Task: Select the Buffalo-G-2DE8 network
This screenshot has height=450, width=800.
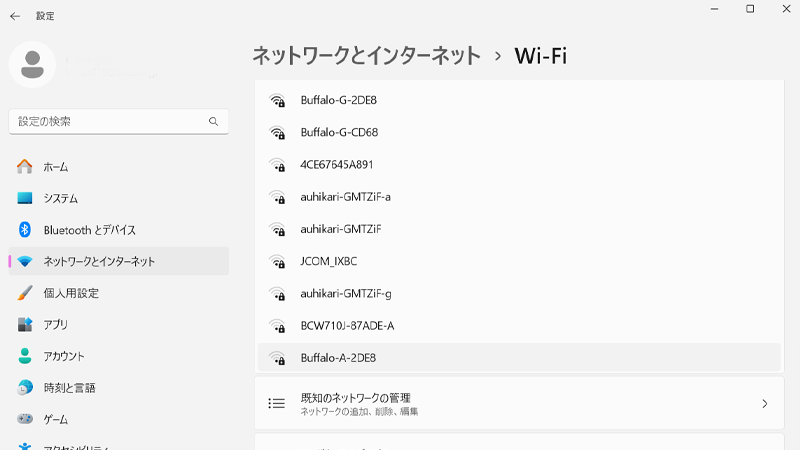Action: coord(519,100)
